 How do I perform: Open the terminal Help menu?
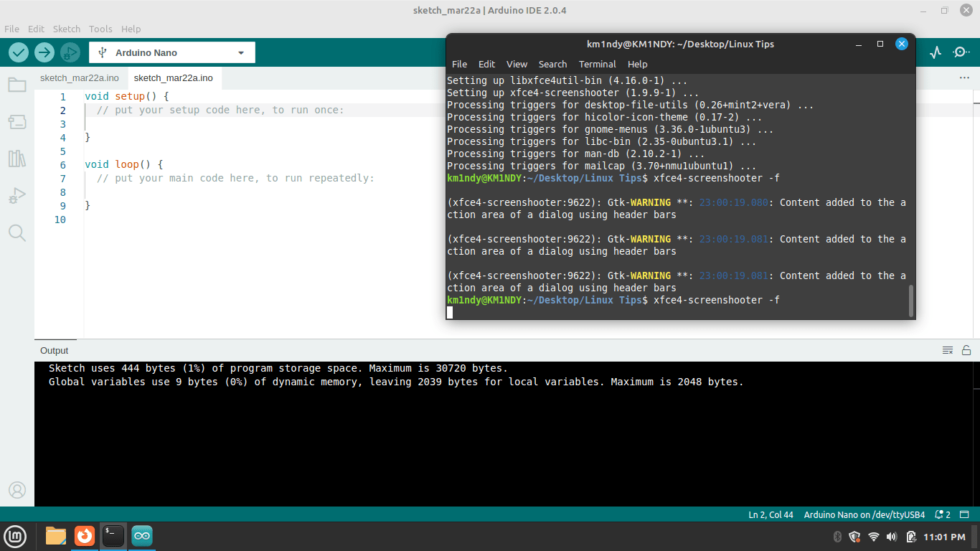pyautogui.click(x=637, y=64)
